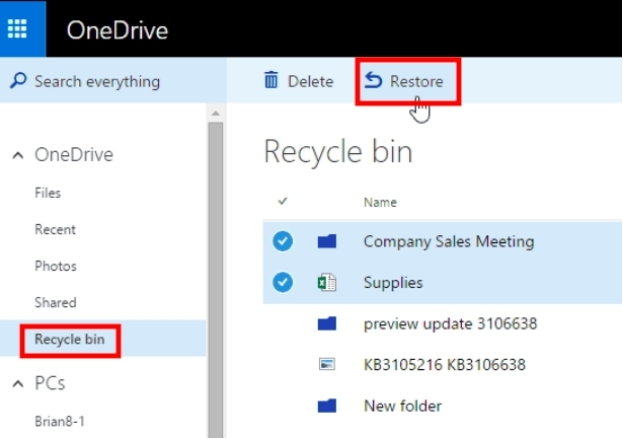
Task: Click the New folder folder icon
Action: [327, 406]
